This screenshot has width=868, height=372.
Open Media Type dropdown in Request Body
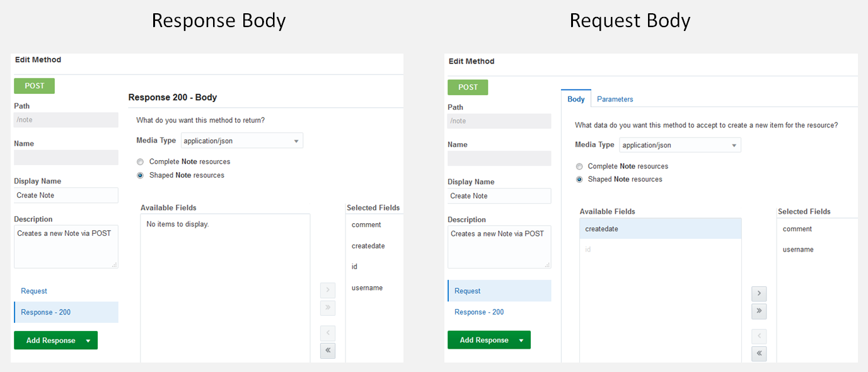pos(680,145)
